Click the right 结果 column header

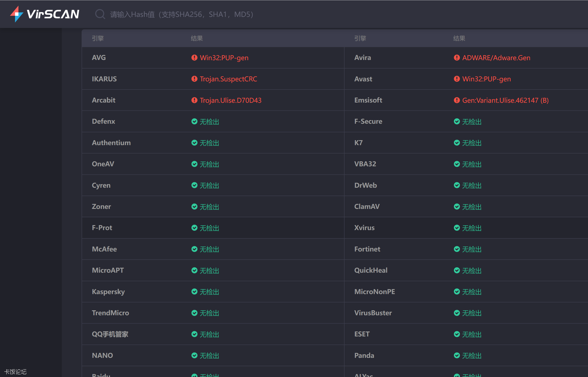click(x=459, y=39)
